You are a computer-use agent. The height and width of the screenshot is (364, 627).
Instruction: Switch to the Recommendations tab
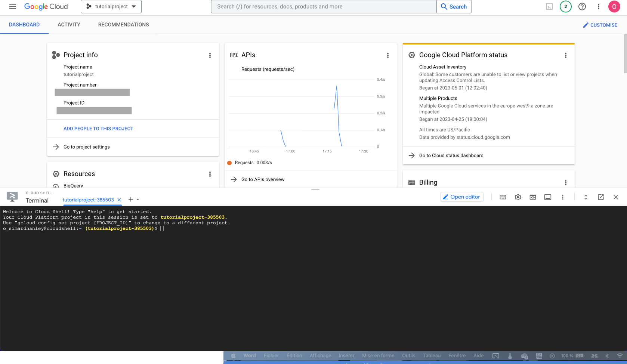[123, 25]
